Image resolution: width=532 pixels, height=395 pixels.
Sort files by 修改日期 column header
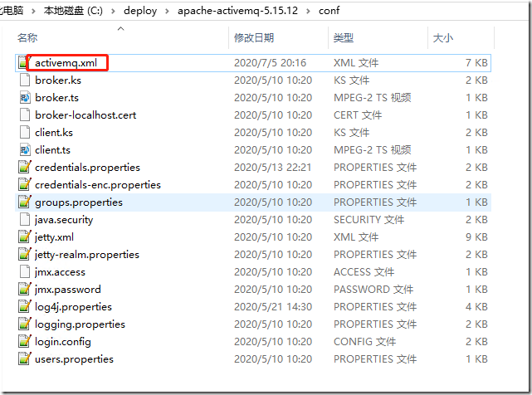tap(254, 37)
